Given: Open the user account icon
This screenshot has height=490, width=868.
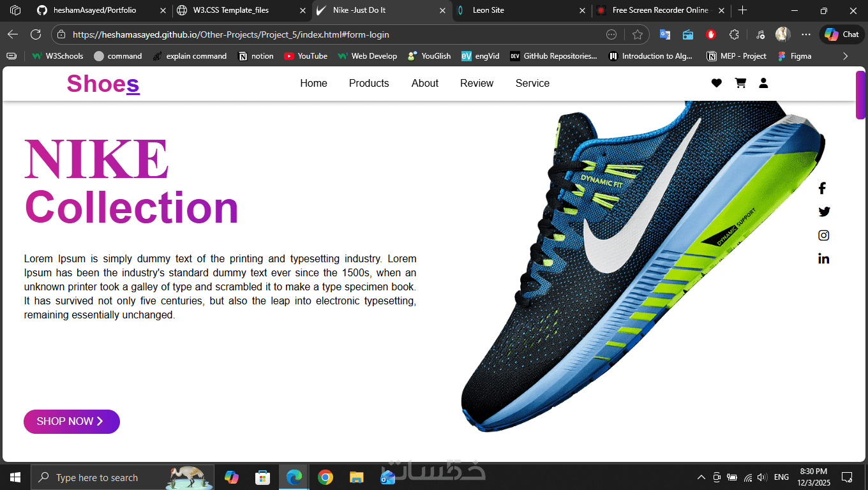Looking at the screenshot, I should pyautogui.click(x=763, y=83).
